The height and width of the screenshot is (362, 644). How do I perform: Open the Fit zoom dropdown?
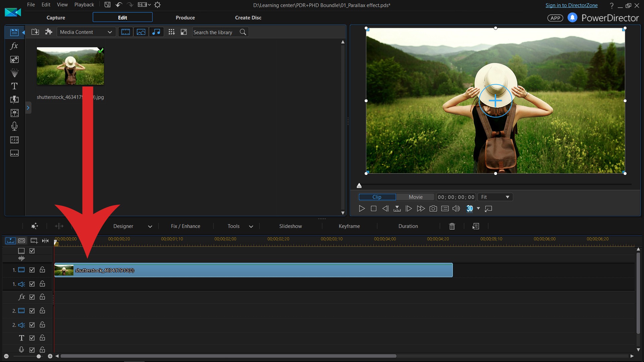pos(495,197)
